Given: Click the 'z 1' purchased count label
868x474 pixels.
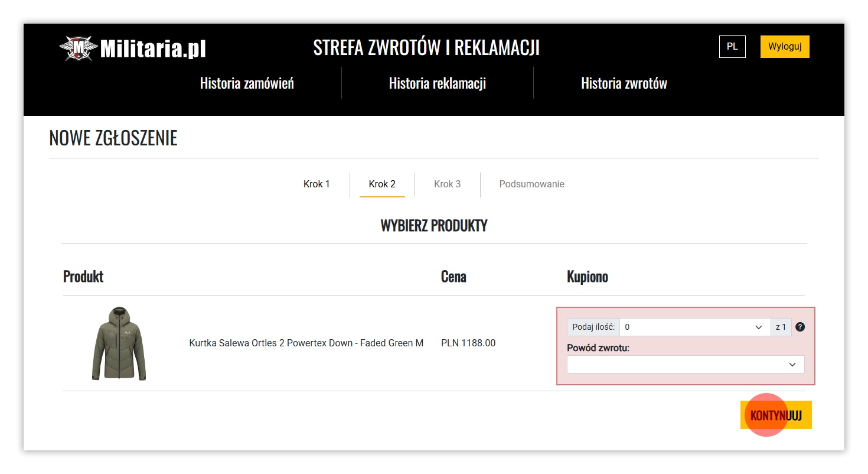Looking at the screenshot, I should [x=781, y=327].
